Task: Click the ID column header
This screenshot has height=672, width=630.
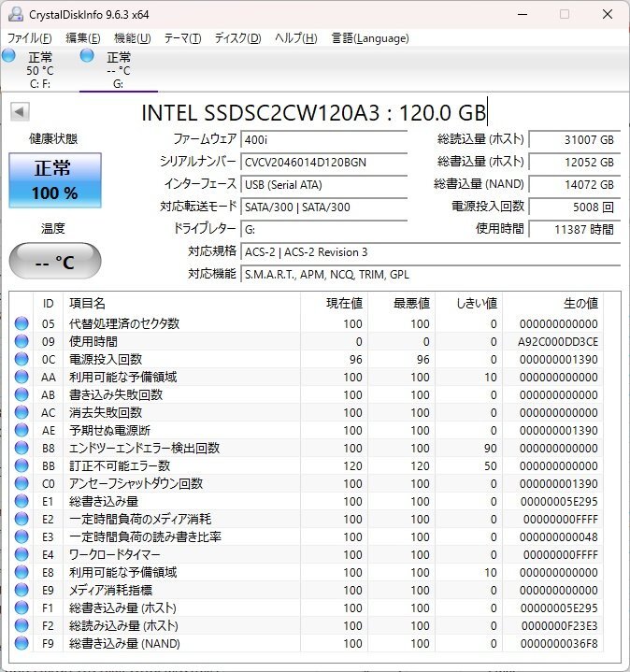Action: click(x=48, y=304)
